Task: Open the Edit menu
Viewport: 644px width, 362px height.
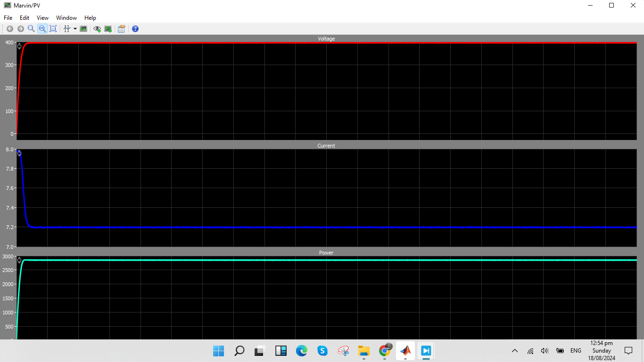Action: pos(25,17)
